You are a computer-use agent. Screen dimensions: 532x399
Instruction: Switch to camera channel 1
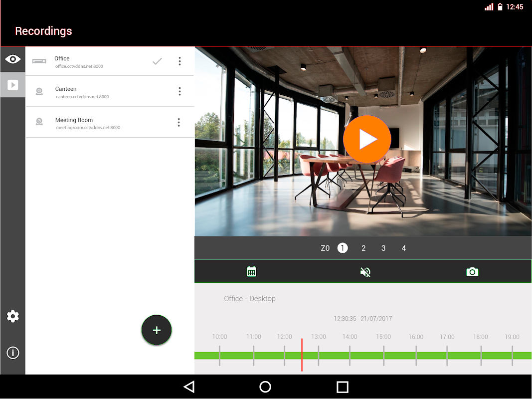pyautogui.click(x=343, y=248)
